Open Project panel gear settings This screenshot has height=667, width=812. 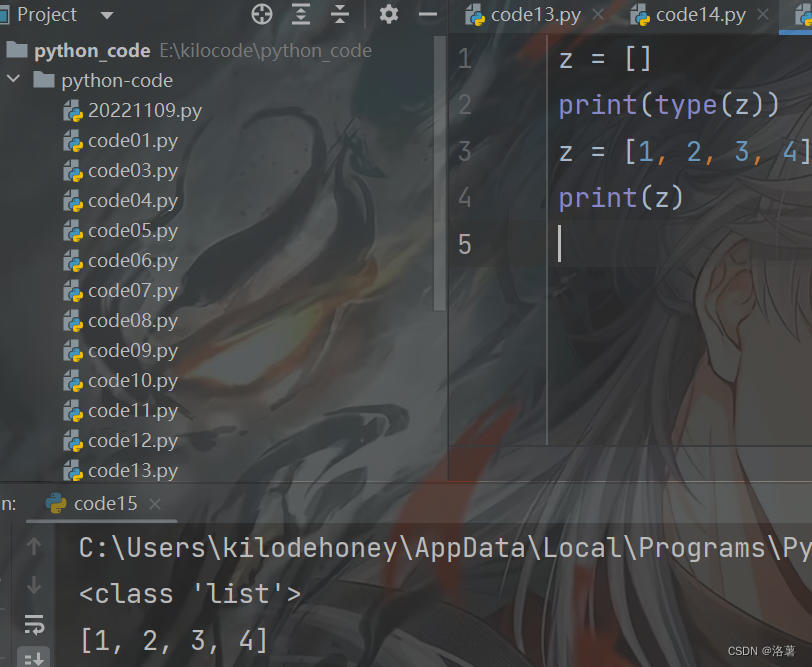click(x=389, y=14)
